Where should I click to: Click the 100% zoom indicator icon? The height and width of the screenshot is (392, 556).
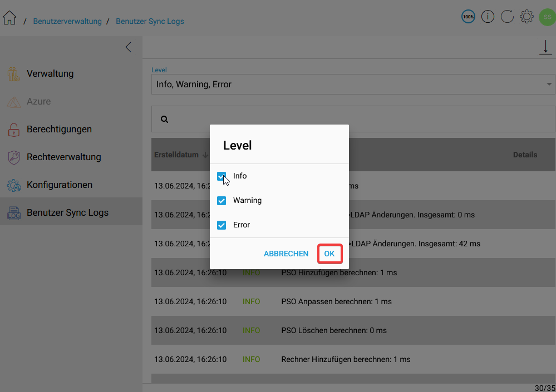[468, 17]
